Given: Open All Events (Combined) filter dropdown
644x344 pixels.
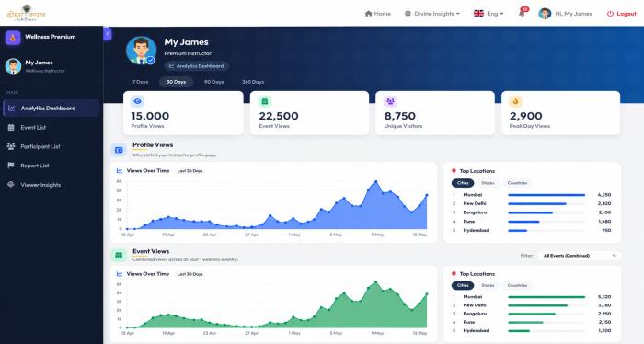Looking at the screenshot, I should point(579,256).
